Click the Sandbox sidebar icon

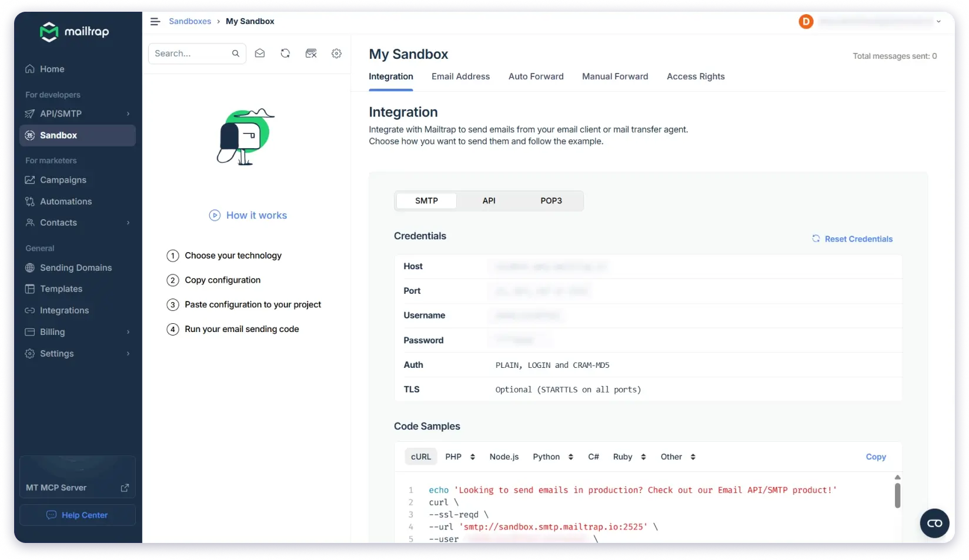tap(30, 135)
